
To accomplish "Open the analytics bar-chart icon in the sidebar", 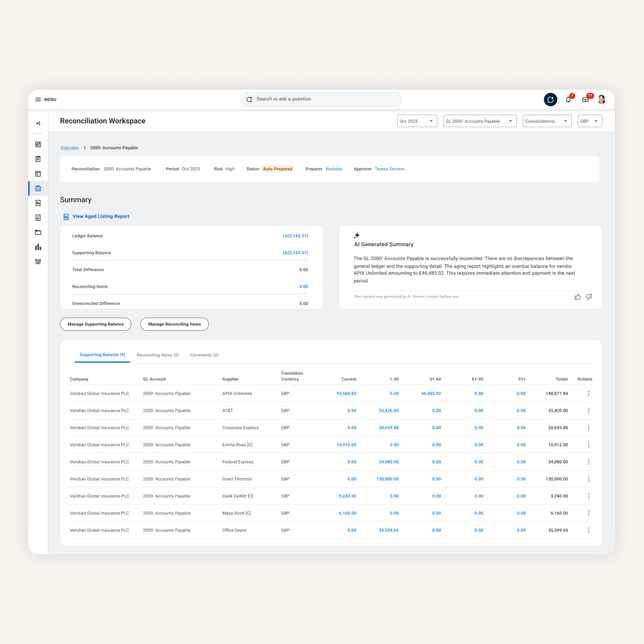I will pyautogui.click(x=38, y=247).
